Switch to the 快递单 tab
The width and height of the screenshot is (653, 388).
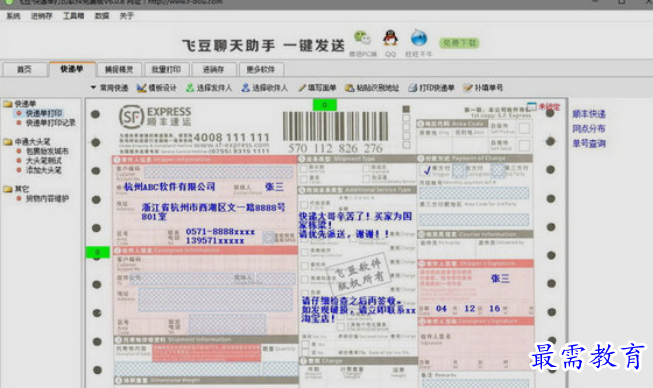point(72,69)
